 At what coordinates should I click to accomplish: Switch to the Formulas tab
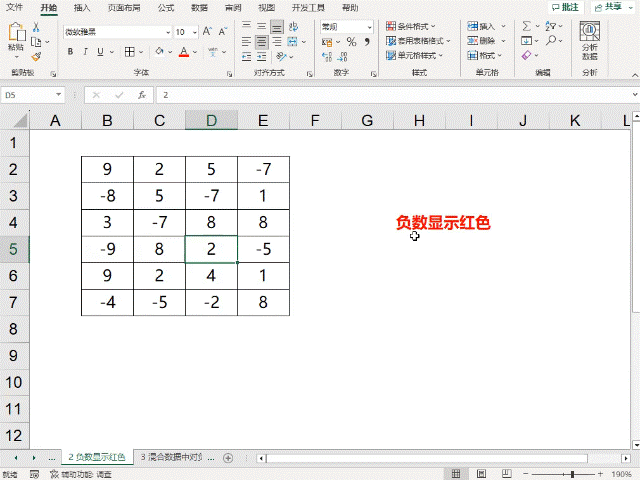pyautogui.click(x=166, y=8)
